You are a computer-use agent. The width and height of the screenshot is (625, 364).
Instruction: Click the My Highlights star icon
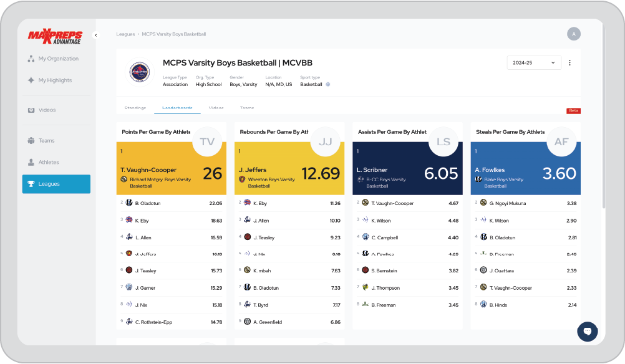30,80
